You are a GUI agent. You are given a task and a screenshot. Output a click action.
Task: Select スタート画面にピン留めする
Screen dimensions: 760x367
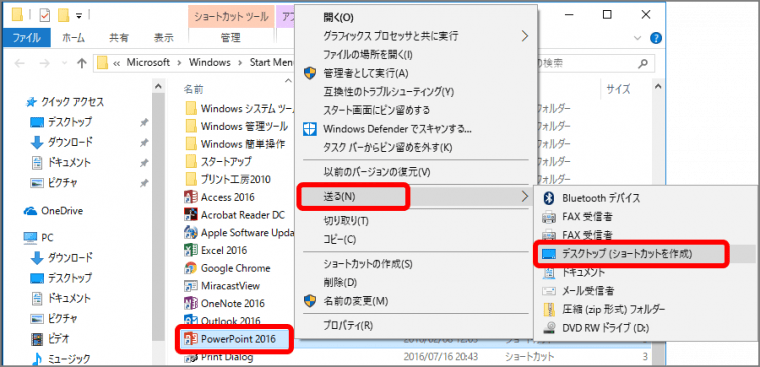pyautogui.click(x=377, y=110)
